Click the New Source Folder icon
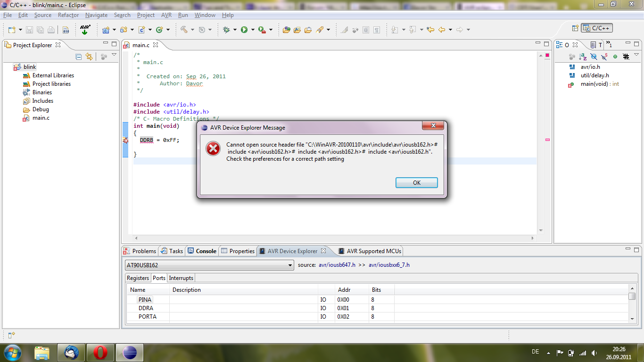The image size is (644, 362). [x=124, y=30]
